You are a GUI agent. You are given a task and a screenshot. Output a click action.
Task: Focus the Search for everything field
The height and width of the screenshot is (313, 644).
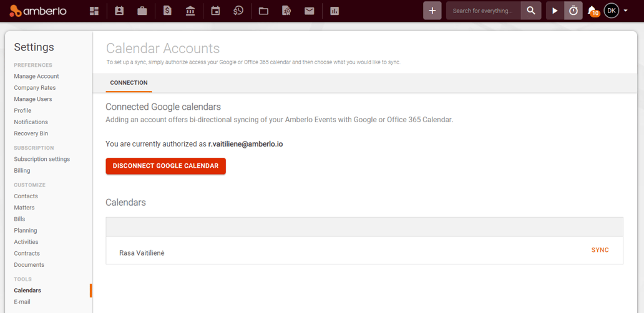click(484, 11)
